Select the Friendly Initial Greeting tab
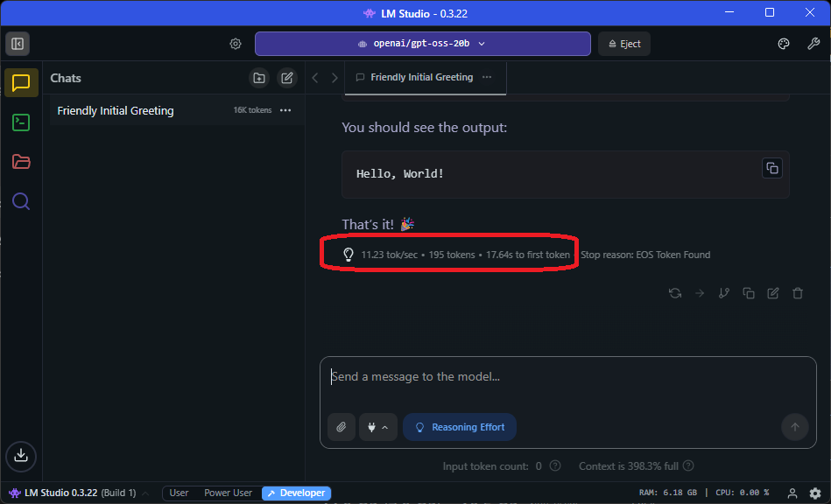 [x=426, y=78]
